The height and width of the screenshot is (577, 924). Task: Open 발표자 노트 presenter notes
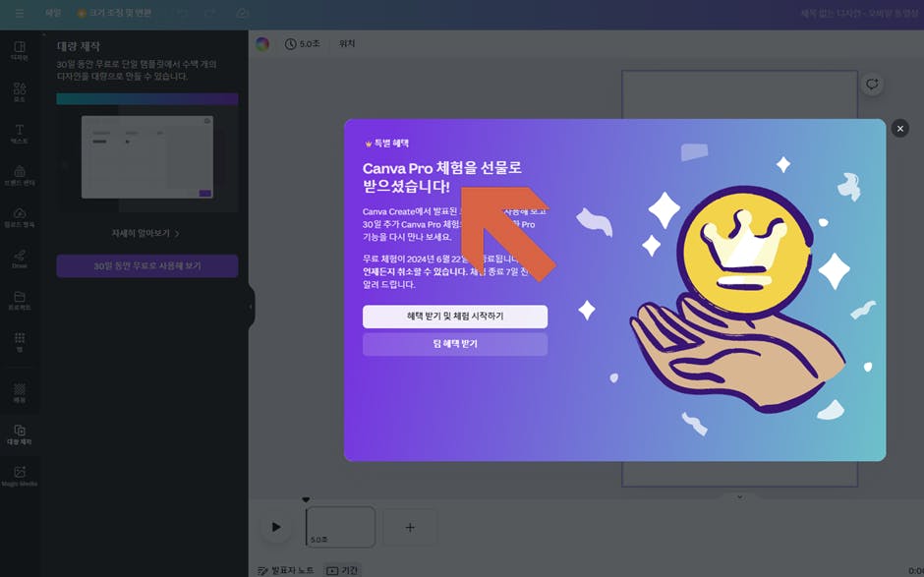[286, 570]
